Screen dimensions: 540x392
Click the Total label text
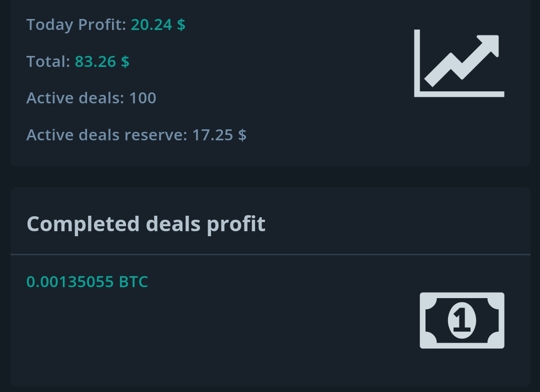click(49, 61)
